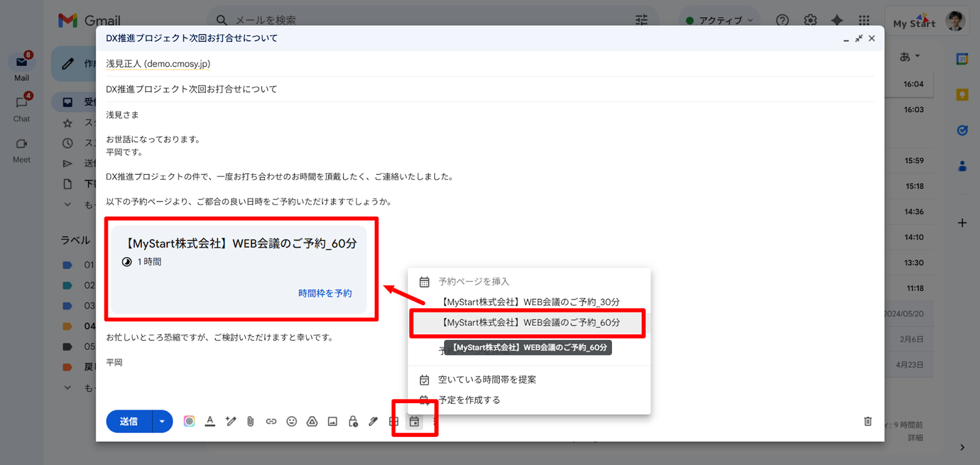Click the calendar schedule icon in compose toolbar
The height and width of the screenshot is (465, 980).
(x=415, y=421)
